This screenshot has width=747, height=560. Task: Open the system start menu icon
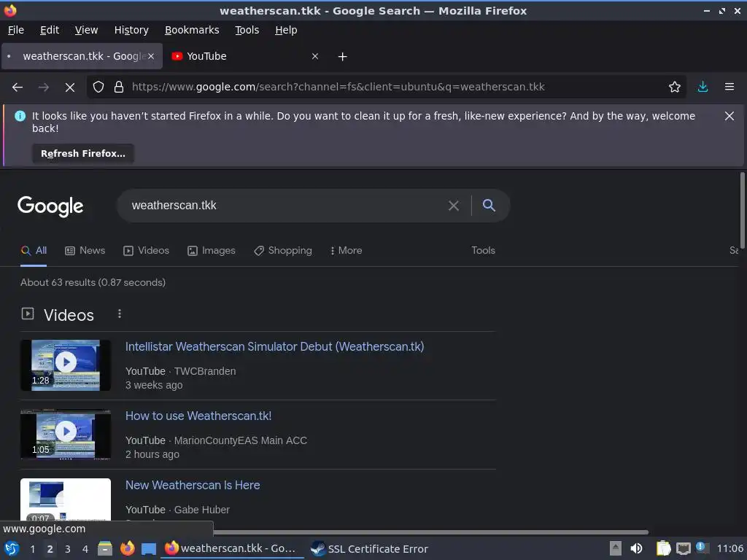pyautogui.click(x=12, y=549)
